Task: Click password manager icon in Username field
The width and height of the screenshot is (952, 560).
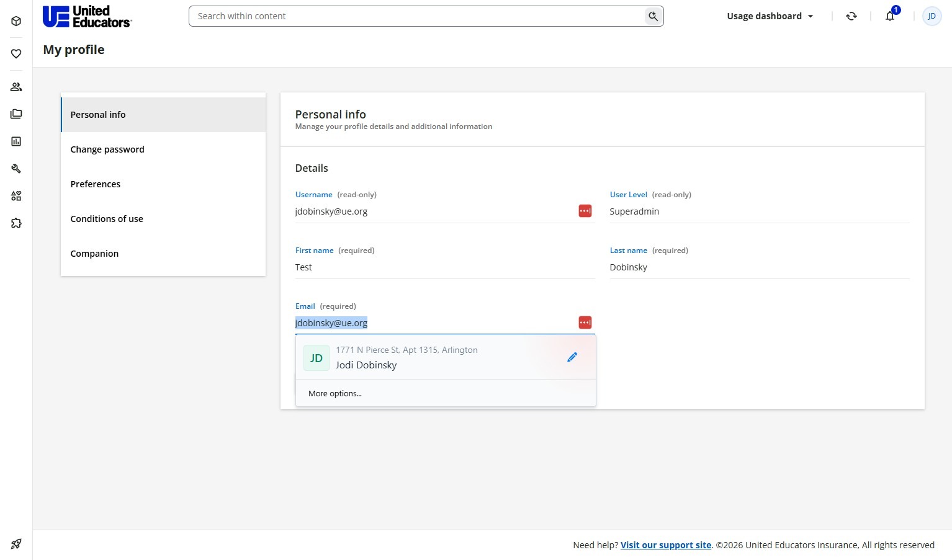Action: click(x=585, y=211)
